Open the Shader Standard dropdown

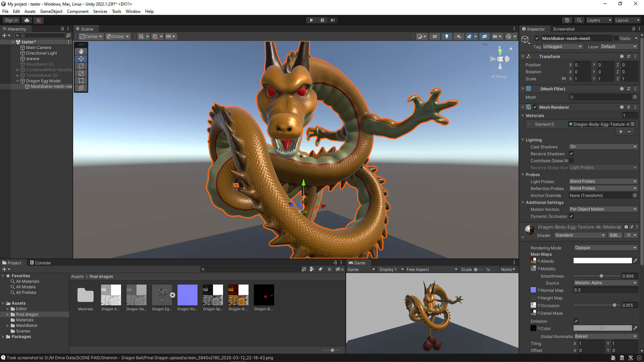tap(580, 235)
